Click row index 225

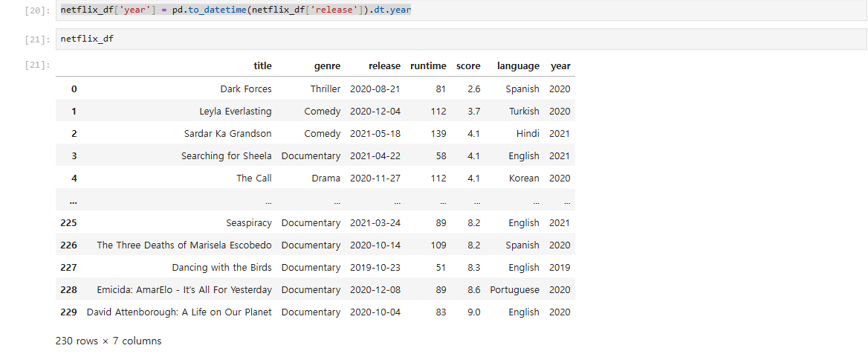click(68, 222)
